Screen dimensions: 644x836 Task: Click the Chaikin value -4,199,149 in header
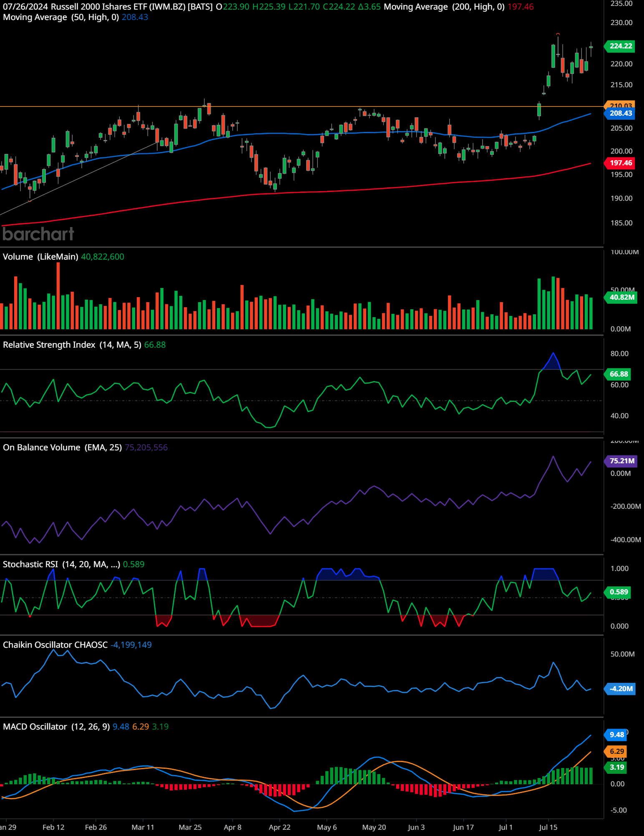(131, 645)
